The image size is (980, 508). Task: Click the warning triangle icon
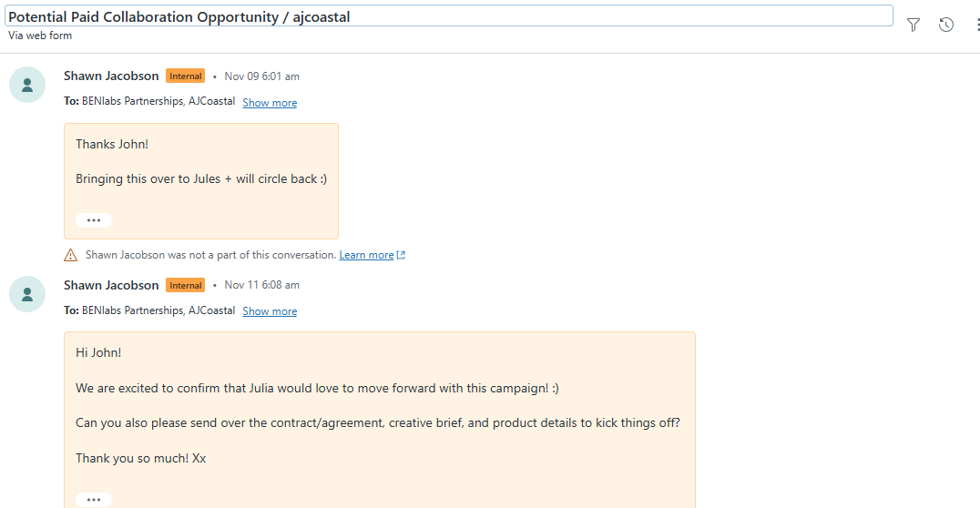pyautogui.click(x=70, y=255)
